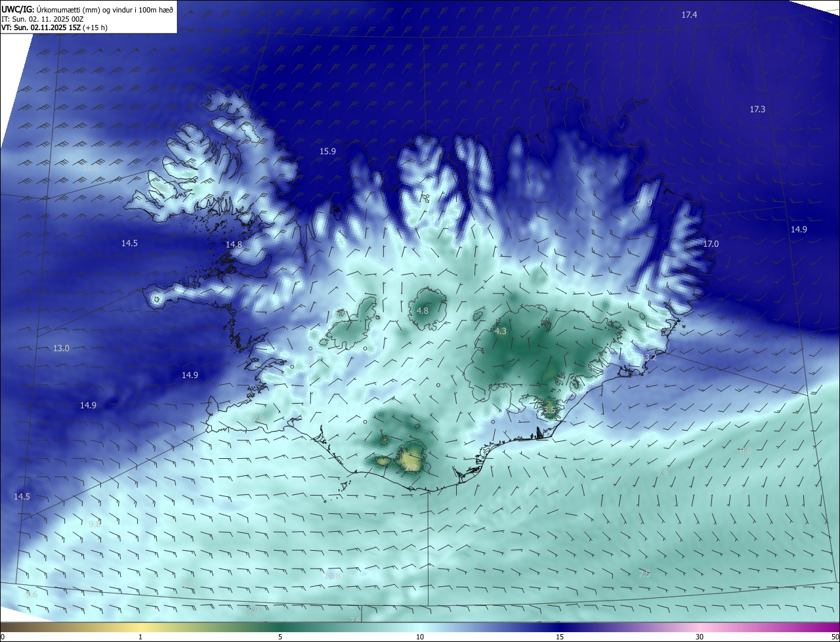Click the 4.3 value over Vatnajökull
The image size is (840, 642).
point(500,332)
